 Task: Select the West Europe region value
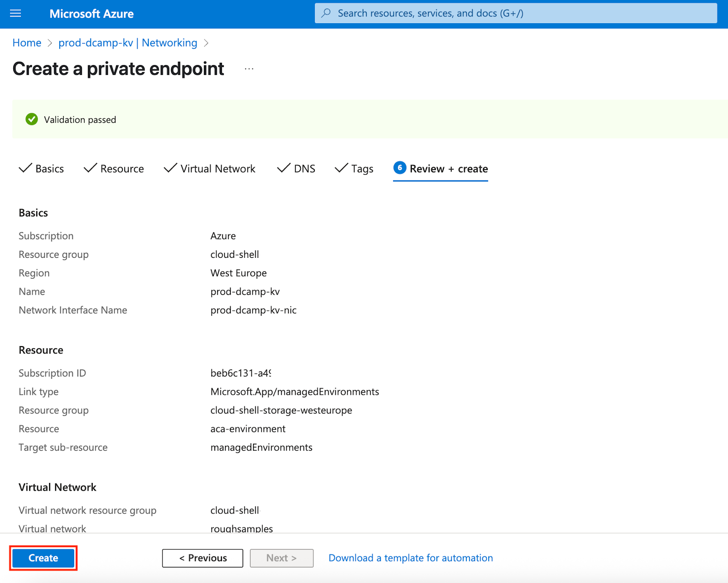click(239, 273)
